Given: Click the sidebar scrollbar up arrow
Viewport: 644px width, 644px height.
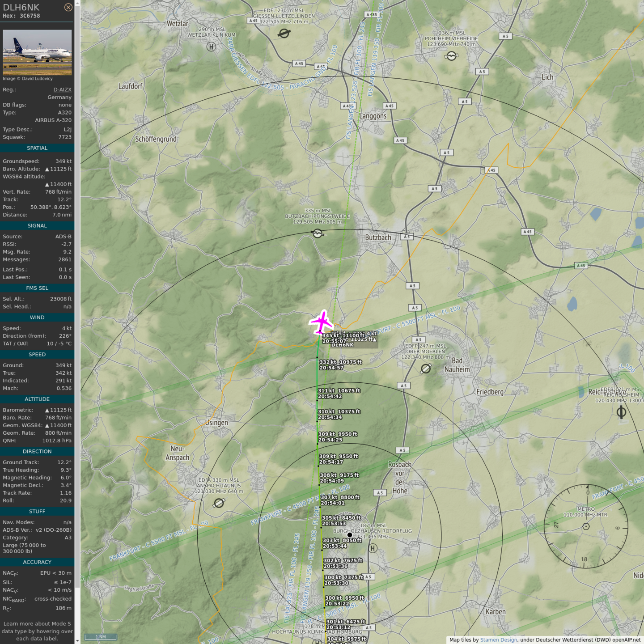Looking at the screenshot, I should [x=77, y=3].
